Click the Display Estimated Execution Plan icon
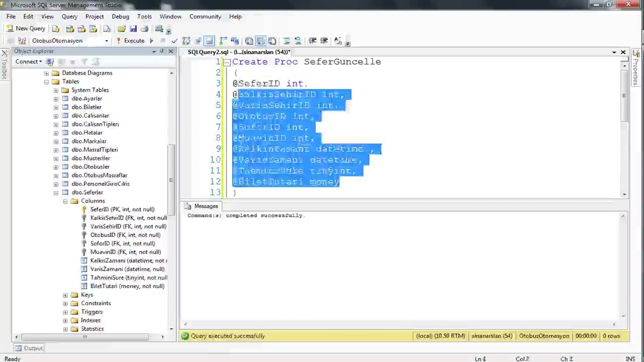Image resolution: width=644 pixels, height=362 pixels. tap(186, 41)
